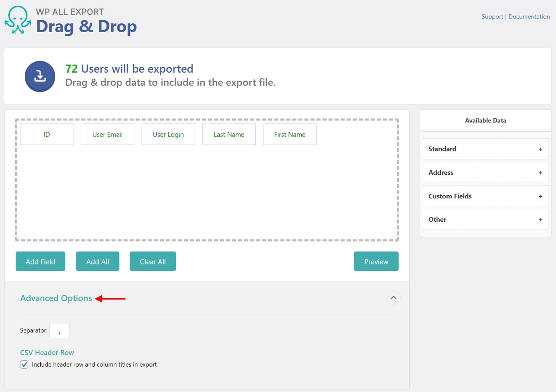Click the Separator input field

[x=59, y=330]
